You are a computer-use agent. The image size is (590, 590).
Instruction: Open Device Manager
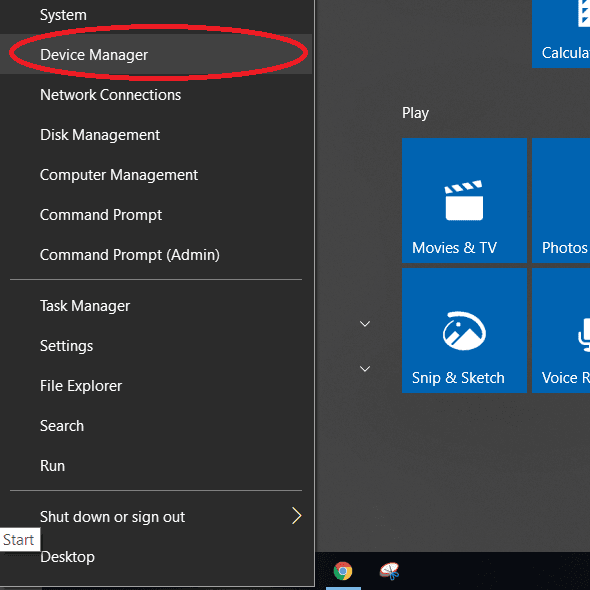tap(156, 54)
